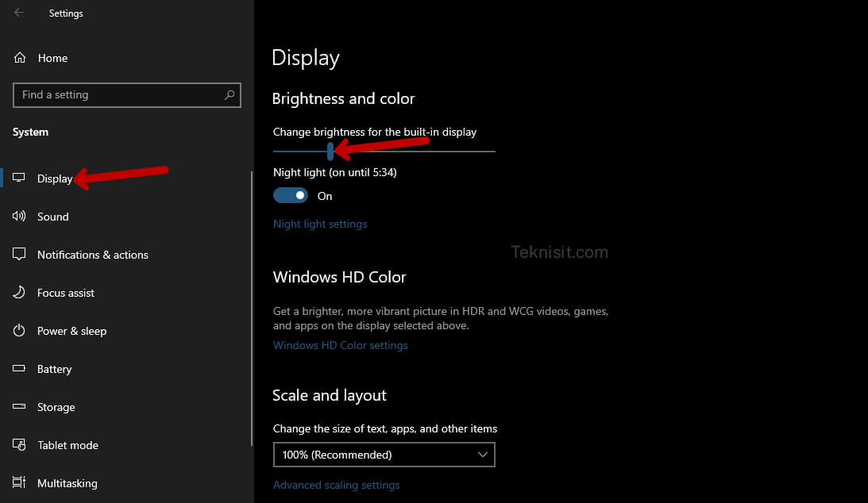The height and width of the screenshot is (503, 868).
Task: Click the System section label
Action: 30,132
